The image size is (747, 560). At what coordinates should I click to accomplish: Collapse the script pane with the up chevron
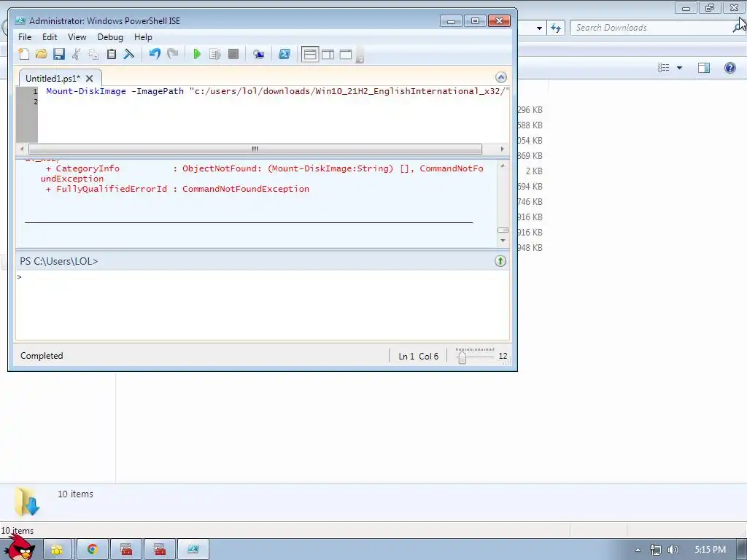click(500, 77)
